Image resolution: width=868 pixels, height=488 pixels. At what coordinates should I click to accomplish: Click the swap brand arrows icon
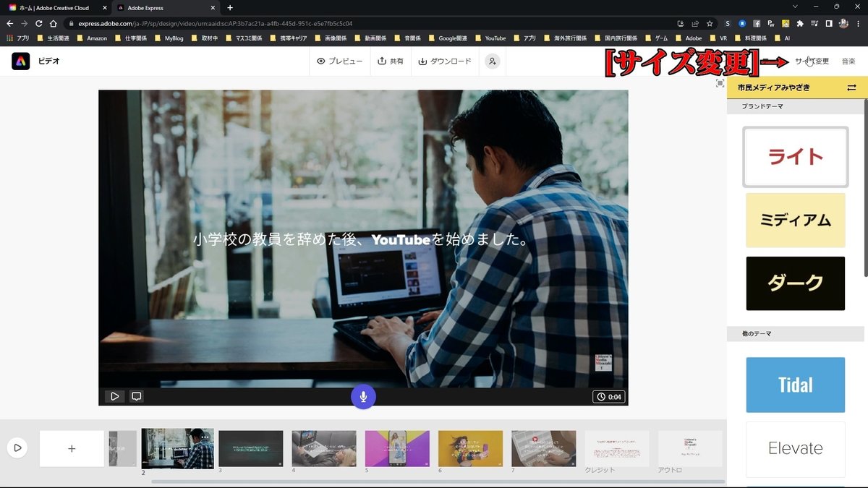(x=851, y=87)
